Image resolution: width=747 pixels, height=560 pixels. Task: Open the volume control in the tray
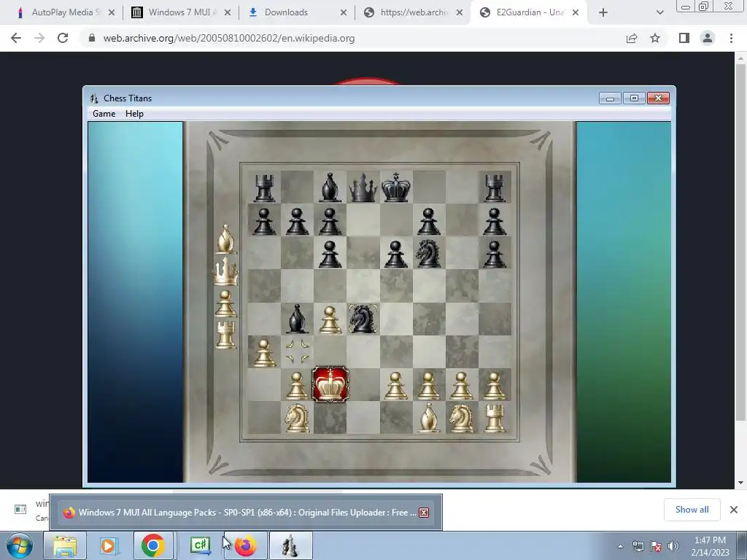coord(673,546)
